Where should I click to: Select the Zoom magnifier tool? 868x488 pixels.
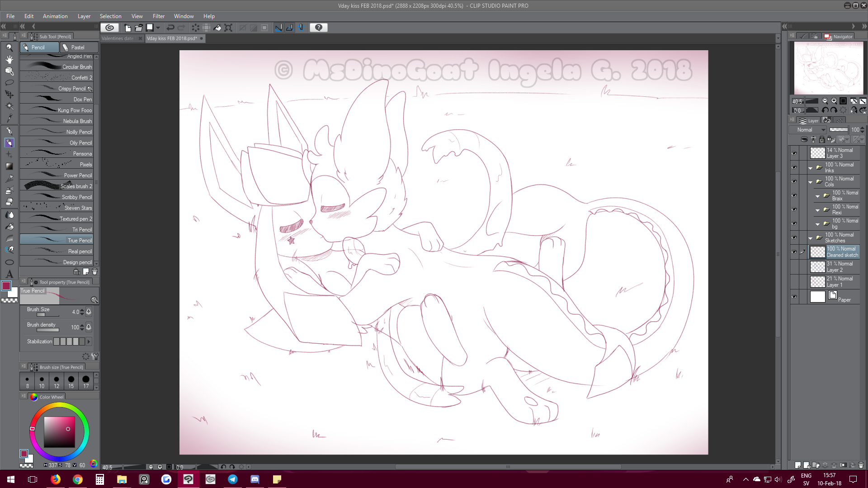pyautogui.click(x=9, y=47)
